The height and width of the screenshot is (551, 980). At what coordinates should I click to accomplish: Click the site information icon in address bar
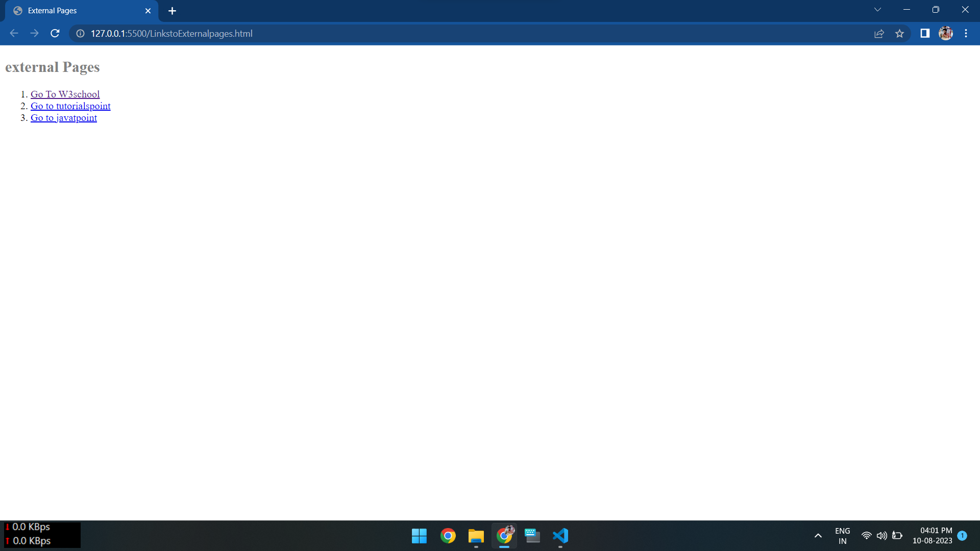coord(80,34)
